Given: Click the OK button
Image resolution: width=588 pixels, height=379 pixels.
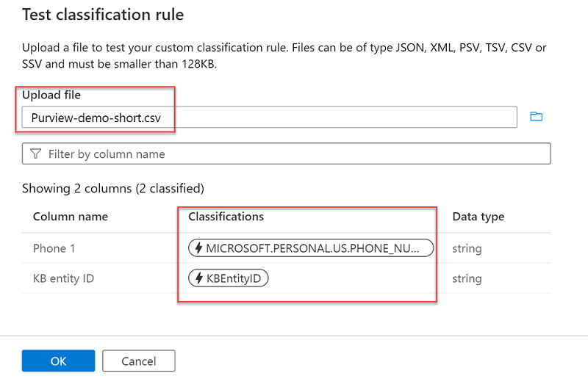Looking at the screenshot, I should 58,361.
